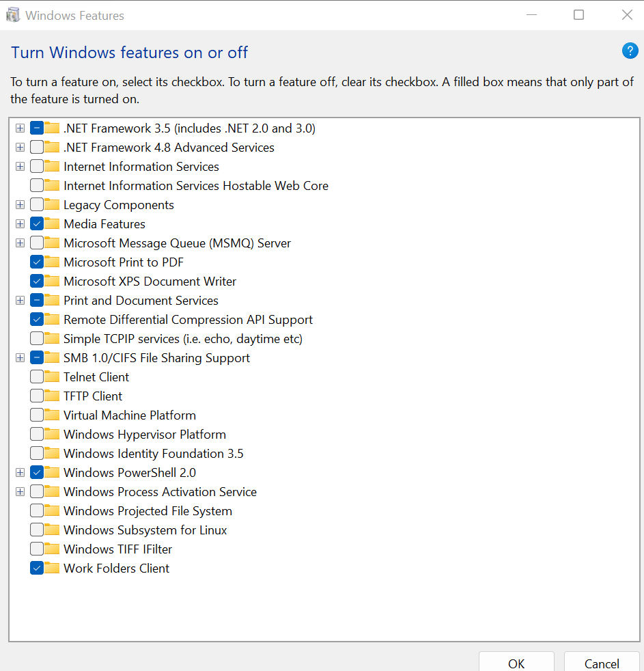Enable Windows Projected File System checkbox

click(37, 510)
